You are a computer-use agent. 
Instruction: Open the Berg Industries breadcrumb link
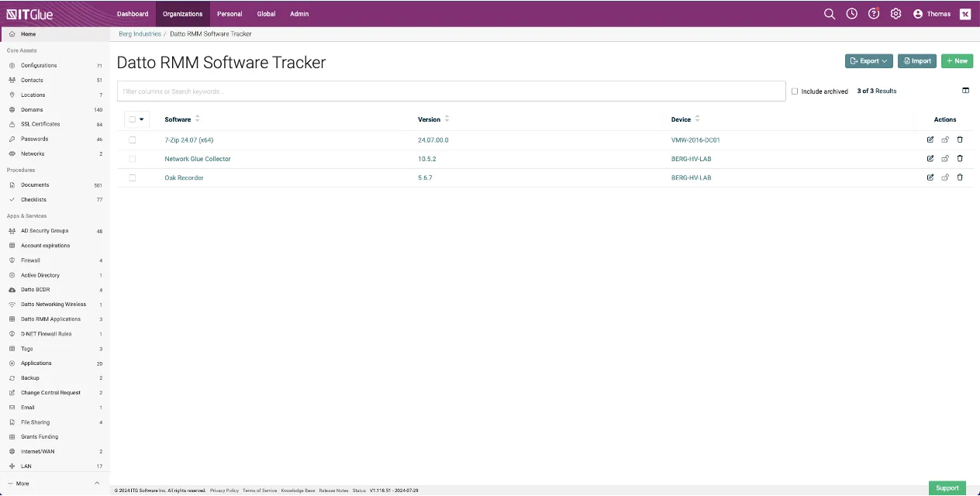click(x=140, y=34)
